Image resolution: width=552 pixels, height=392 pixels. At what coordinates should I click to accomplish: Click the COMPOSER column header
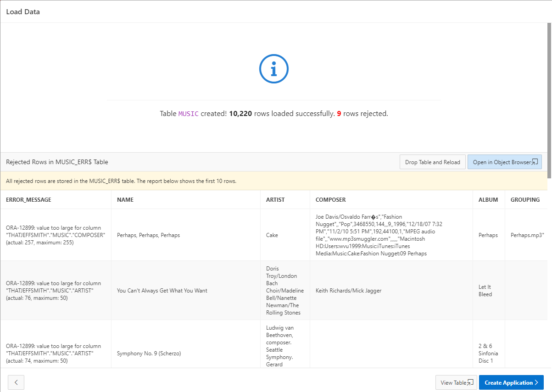331,200
